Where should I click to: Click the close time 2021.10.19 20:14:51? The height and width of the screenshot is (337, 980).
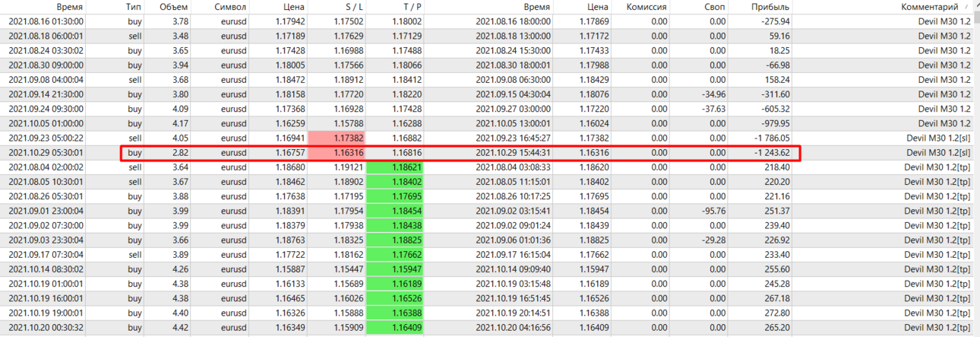[x=513, y=313]
